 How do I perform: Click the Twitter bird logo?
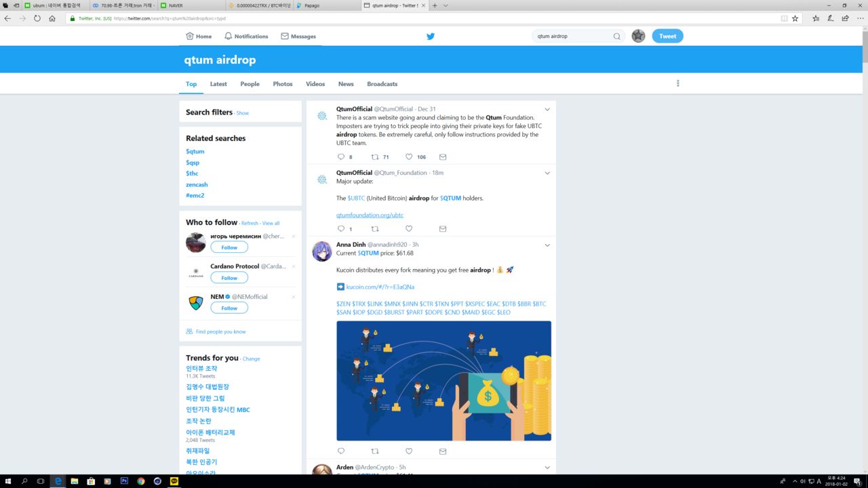tap(430, 37)
